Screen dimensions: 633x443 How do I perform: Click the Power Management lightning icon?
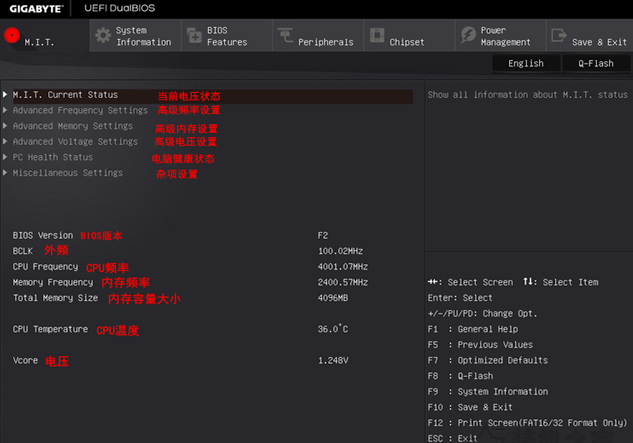click(x=468, y=35)
